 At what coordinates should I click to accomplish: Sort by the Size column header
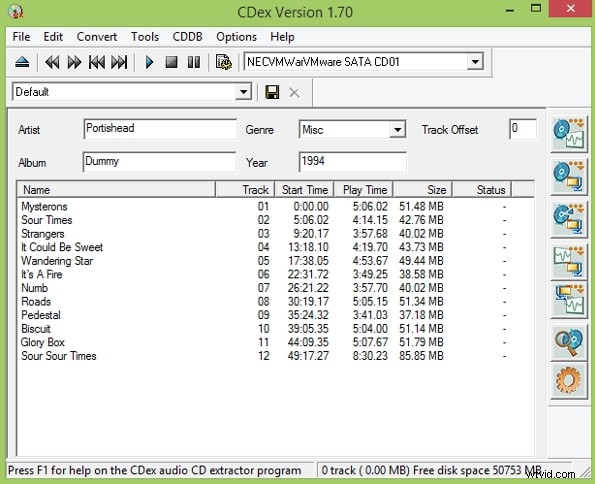click(423, 189)
